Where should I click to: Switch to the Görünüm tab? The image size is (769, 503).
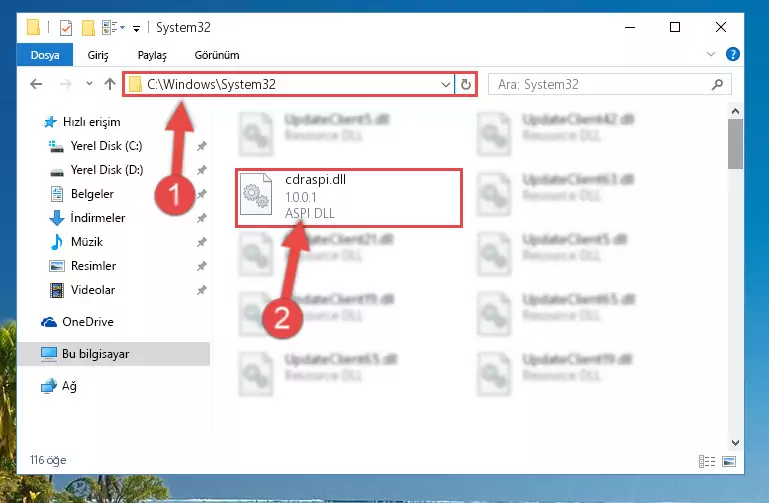click(217, 55)
